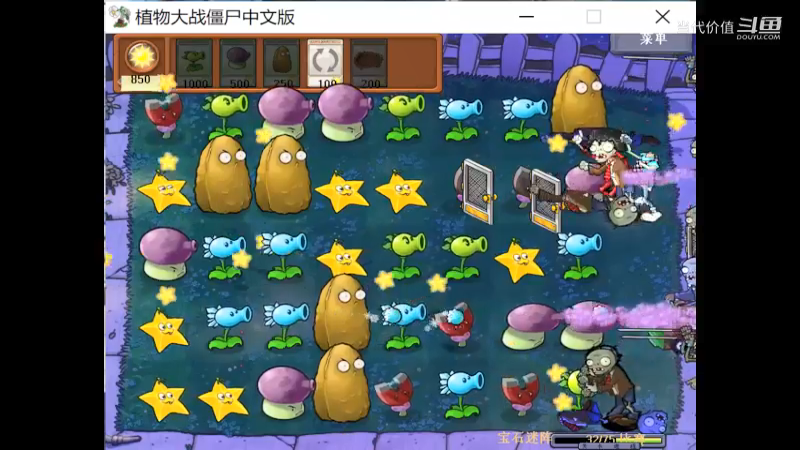Select the Snow Pea ending the third row
Screen dimensions: 800x450
(x=580, y=255)
